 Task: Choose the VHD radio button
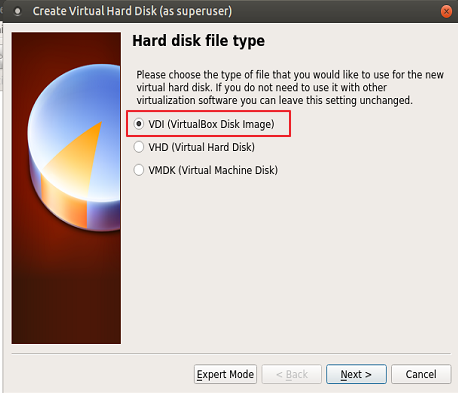(139, 147)
